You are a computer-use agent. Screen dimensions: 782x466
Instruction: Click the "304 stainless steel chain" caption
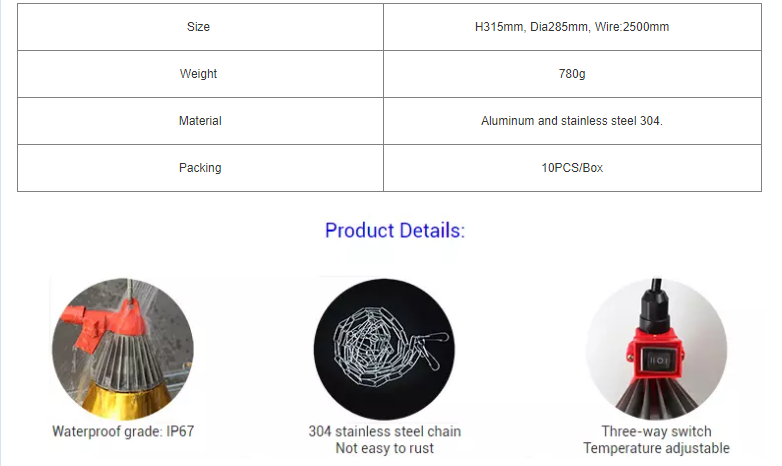pos(385,432)
